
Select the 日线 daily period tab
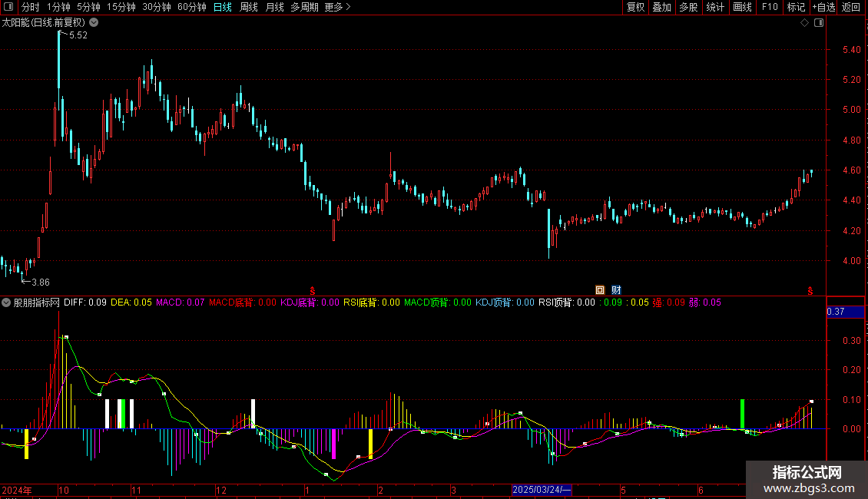[223, 7]
